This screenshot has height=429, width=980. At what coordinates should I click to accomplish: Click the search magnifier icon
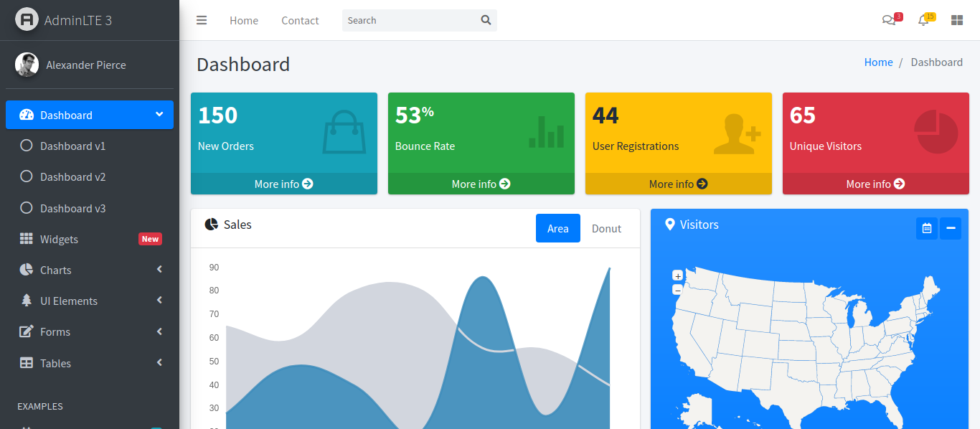(x=486, y=20)
